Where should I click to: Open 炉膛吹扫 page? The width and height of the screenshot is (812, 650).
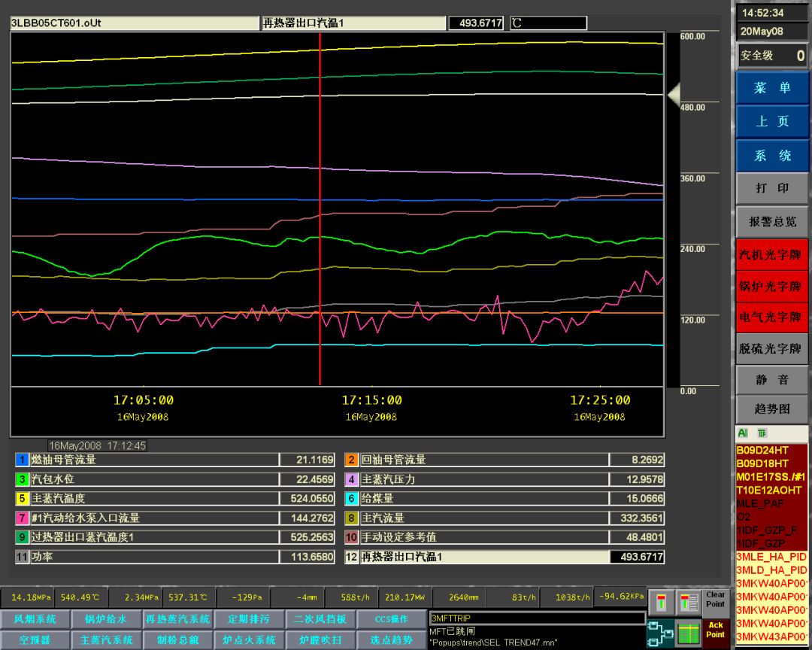click(320, 640)
